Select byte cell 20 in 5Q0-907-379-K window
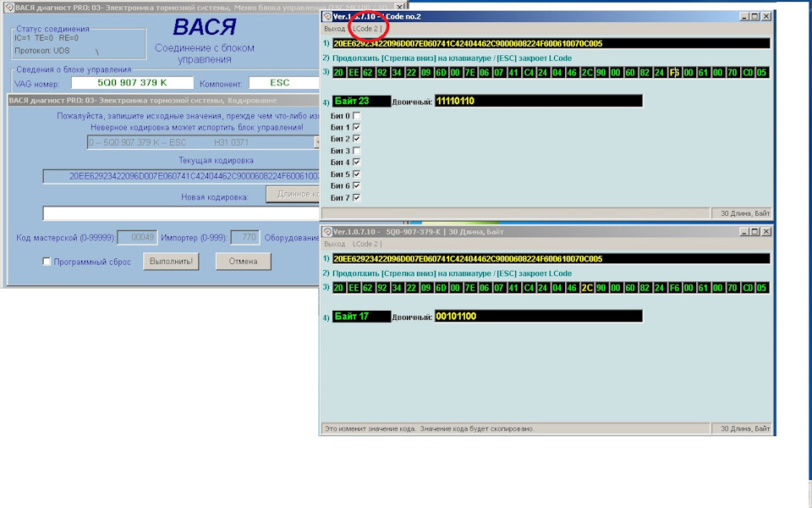812x508 pixels. pyautogui.click(x=338, y=288)
